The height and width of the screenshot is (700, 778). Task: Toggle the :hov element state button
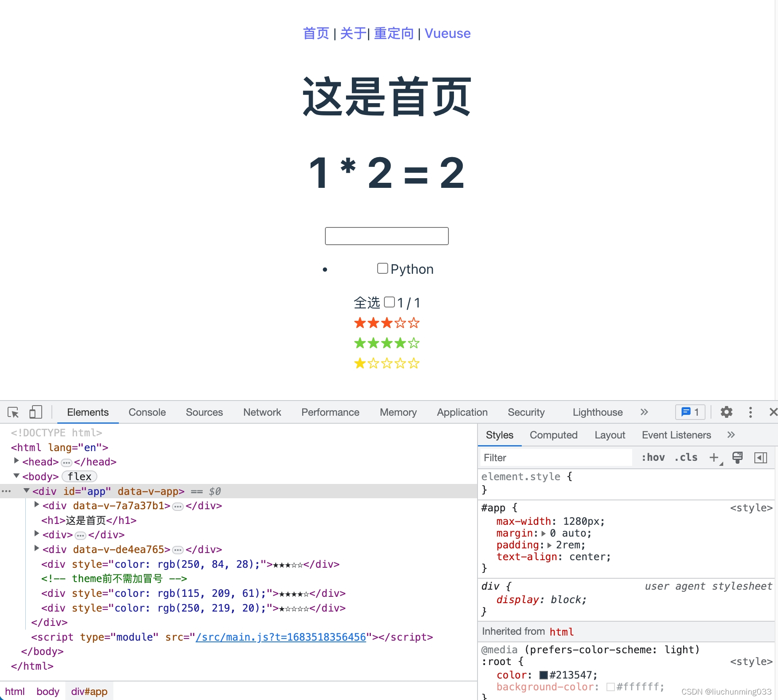[653, 457]
